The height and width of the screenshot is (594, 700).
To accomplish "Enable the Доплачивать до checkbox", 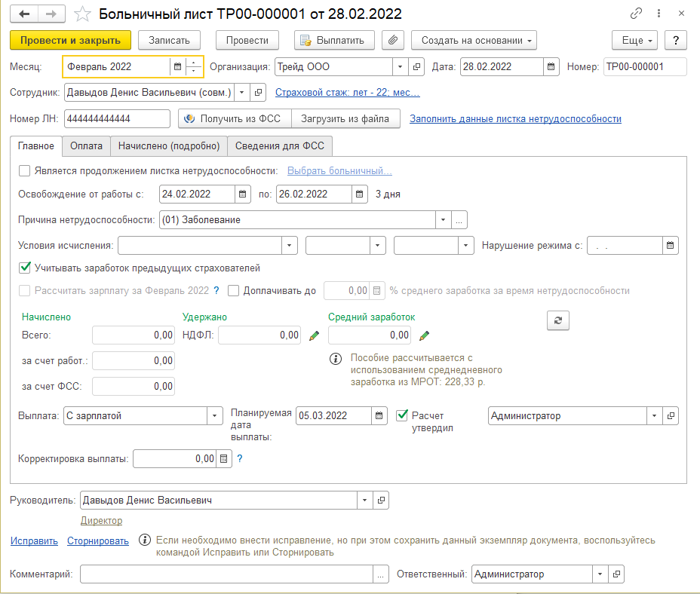I will coord(234,291).
